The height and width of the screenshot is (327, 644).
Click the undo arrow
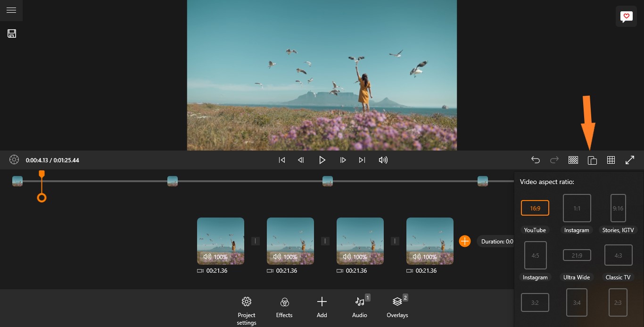point(536,160)
